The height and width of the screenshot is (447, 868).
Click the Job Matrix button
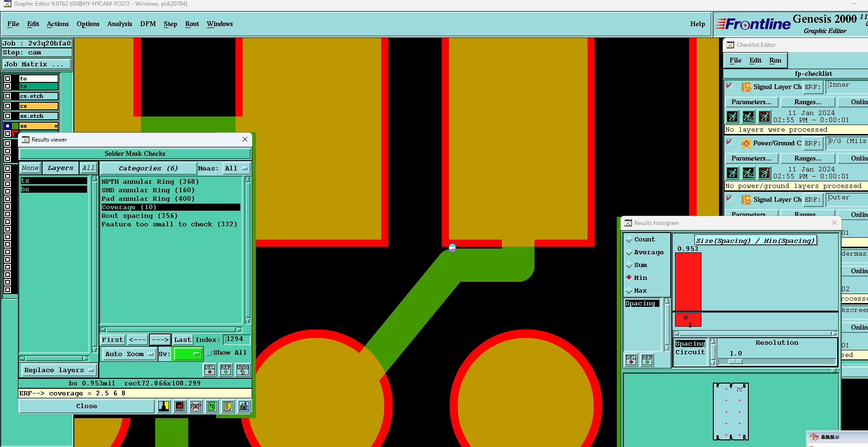[37, 64]
